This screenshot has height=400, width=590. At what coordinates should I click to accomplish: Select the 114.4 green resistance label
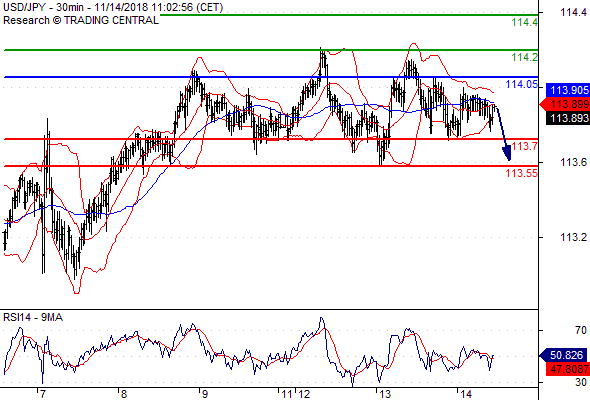tap(525, 22)
